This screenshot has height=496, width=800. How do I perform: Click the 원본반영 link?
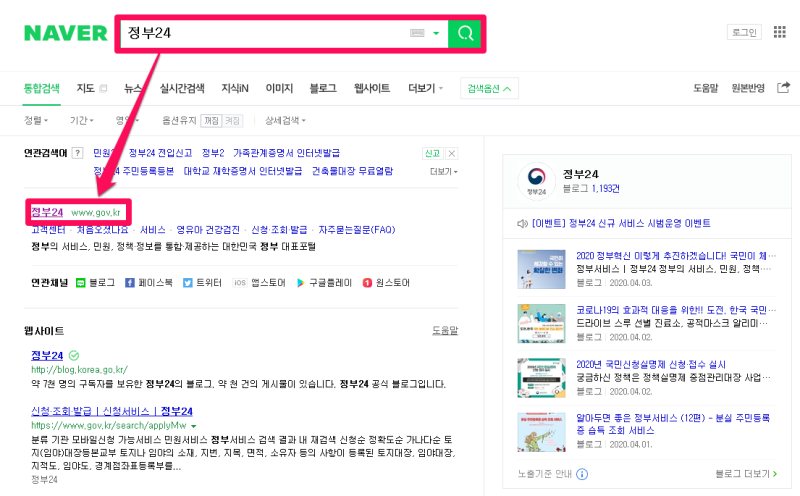coord(748,88)
